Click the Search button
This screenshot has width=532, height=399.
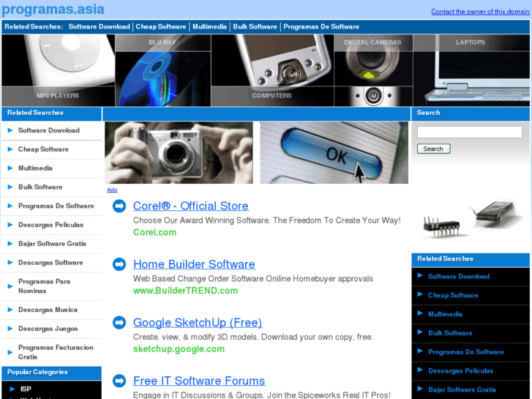click(x=434, y=149)
